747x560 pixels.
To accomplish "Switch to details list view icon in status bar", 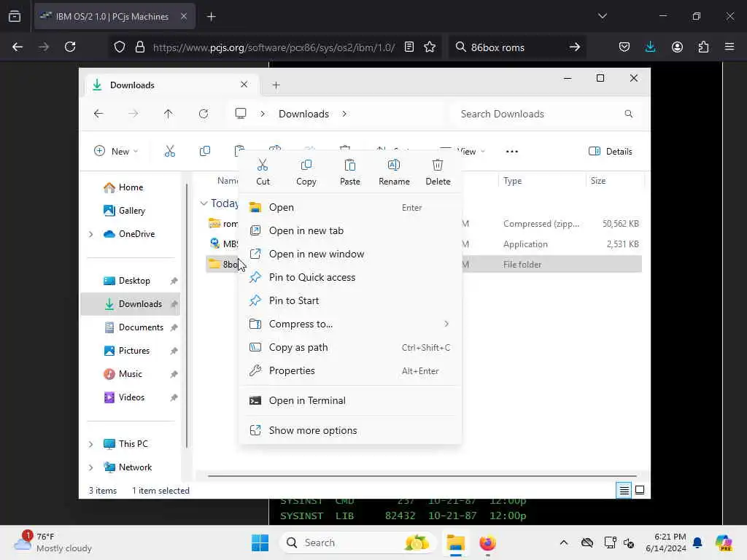I will [x=624, y=490].
